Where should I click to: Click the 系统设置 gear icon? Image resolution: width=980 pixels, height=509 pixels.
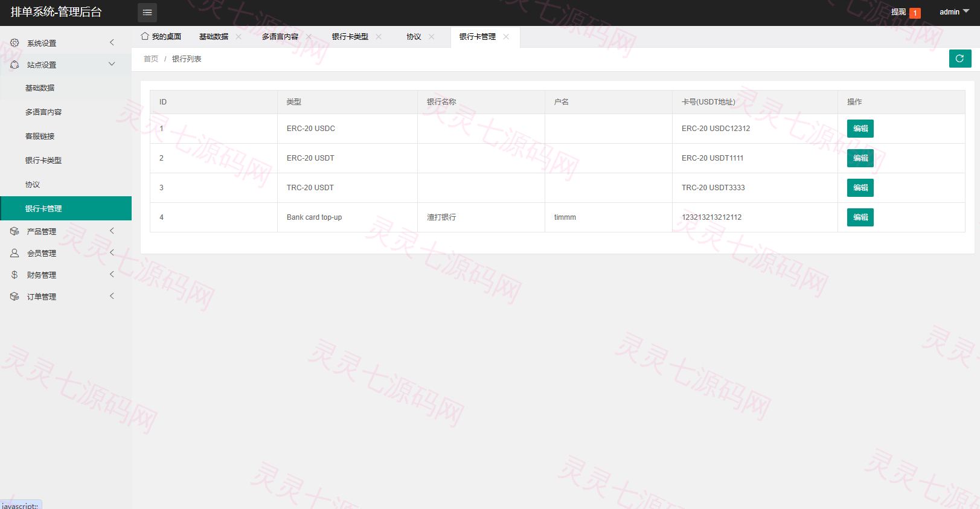point(14,43)
